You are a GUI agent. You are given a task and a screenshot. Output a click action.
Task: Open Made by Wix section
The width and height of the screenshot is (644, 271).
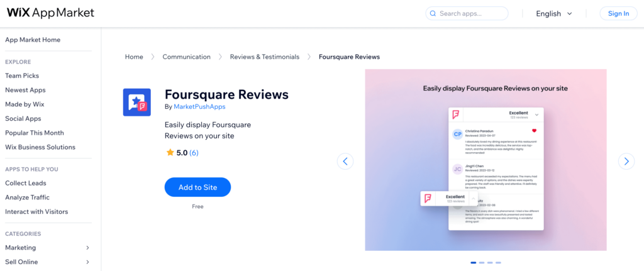click(x=25, y=104)
